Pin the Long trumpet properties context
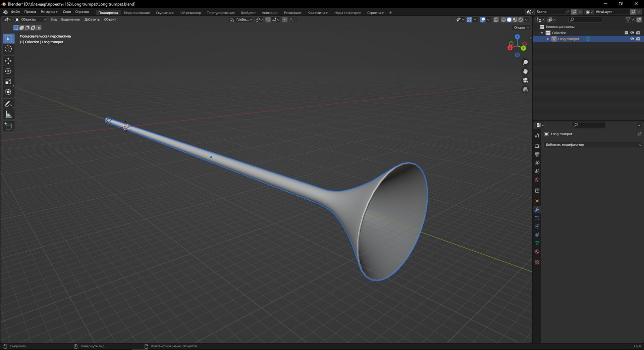The width and height of the screenshot is (644, 350). pos(639,134)
